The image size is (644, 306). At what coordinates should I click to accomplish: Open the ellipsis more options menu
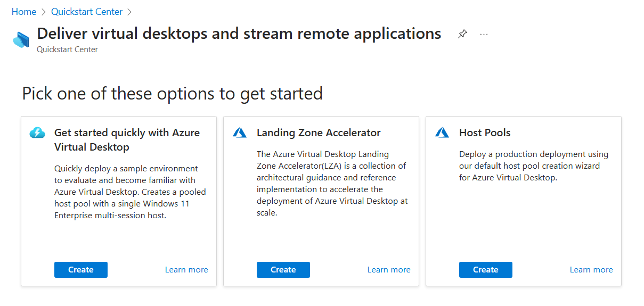pos(484,34)
